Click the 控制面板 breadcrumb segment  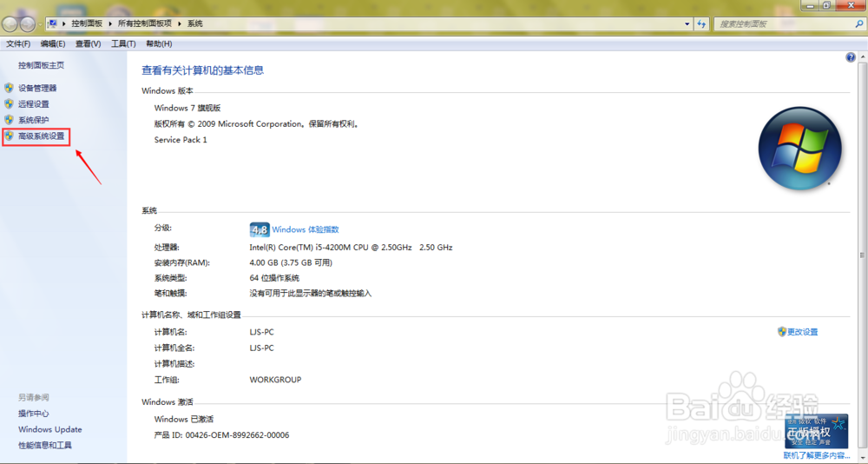click(x=86, y=23)
